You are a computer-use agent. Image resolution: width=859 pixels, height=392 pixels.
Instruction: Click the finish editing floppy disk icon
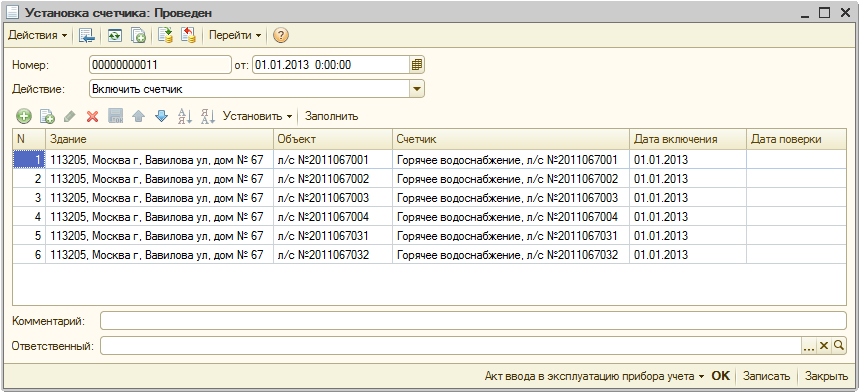pos(116,116)
